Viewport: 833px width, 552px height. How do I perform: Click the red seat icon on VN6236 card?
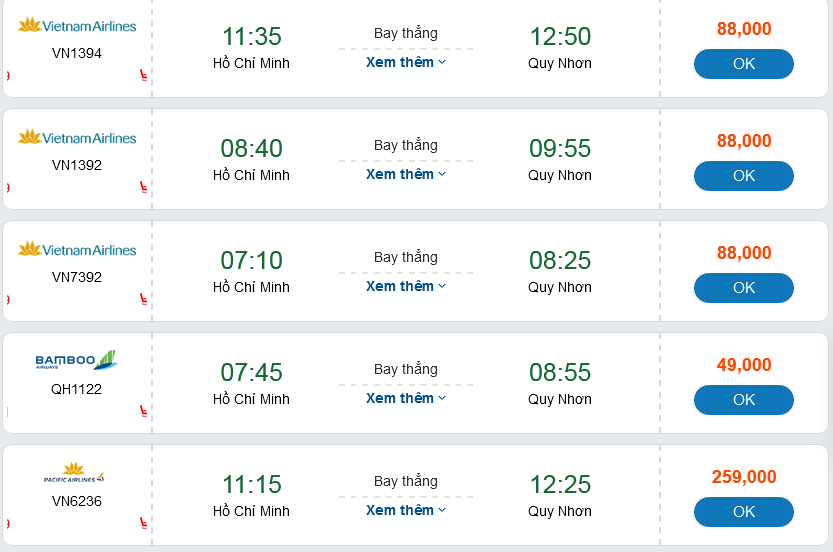144,523
